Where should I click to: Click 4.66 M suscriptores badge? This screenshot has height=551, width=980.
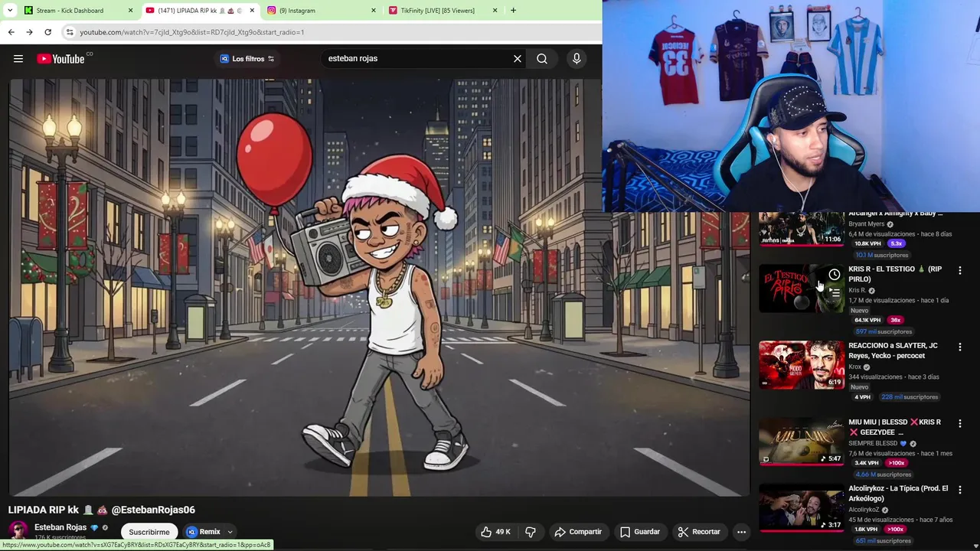(884, 475)
